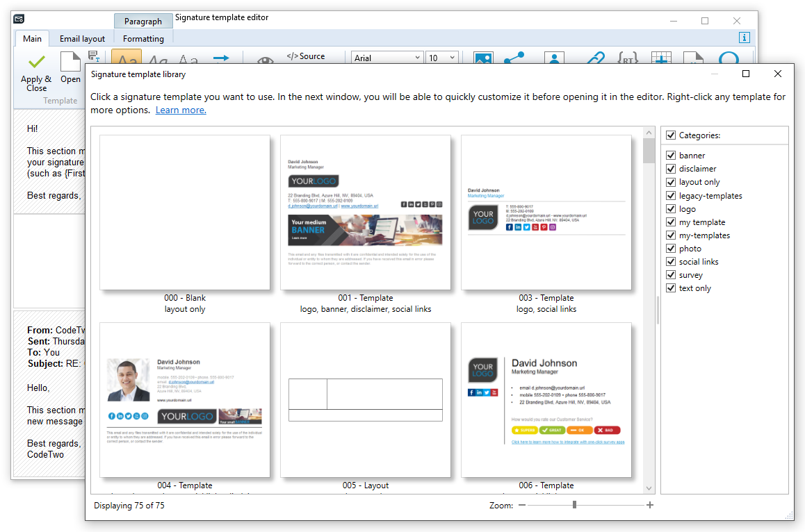This screenshot has width=805, height=532.
Task: Click the zoom in plus icon
Action: point(650,506)
